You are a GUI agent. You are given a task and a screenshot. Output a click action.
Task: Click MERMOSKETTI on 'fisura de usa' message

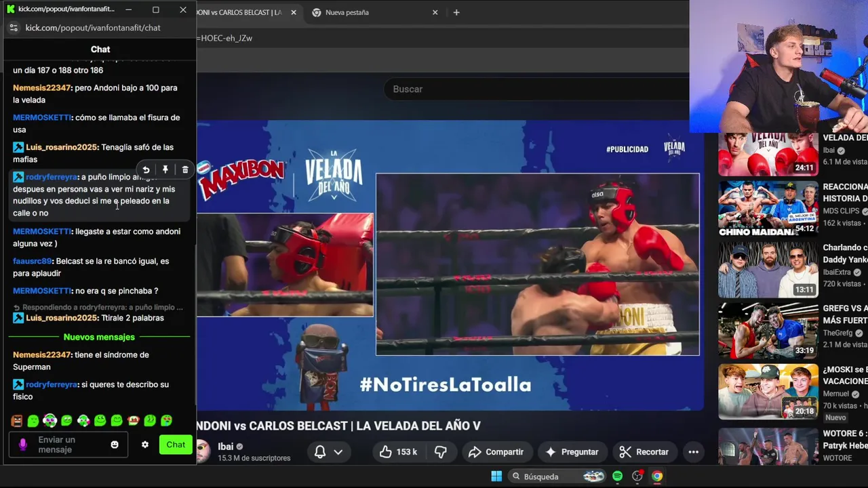[x=42, y=117]
